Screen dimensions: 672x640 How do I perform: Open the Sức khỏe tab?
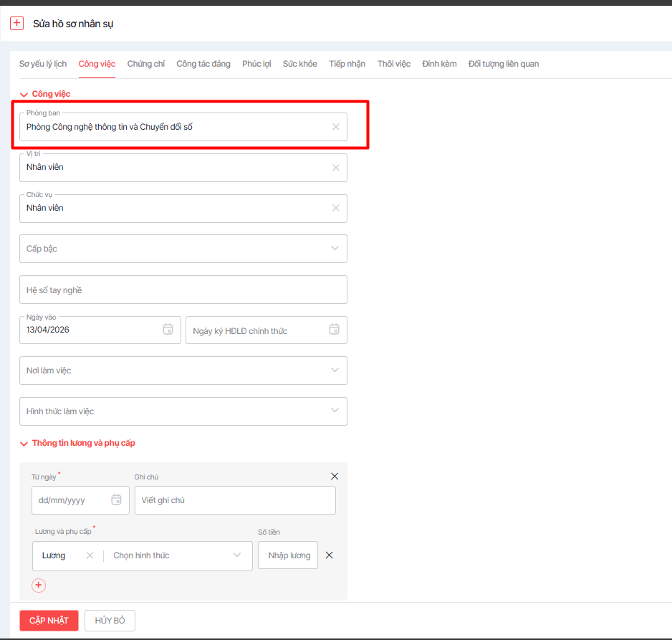coord(299,64)
